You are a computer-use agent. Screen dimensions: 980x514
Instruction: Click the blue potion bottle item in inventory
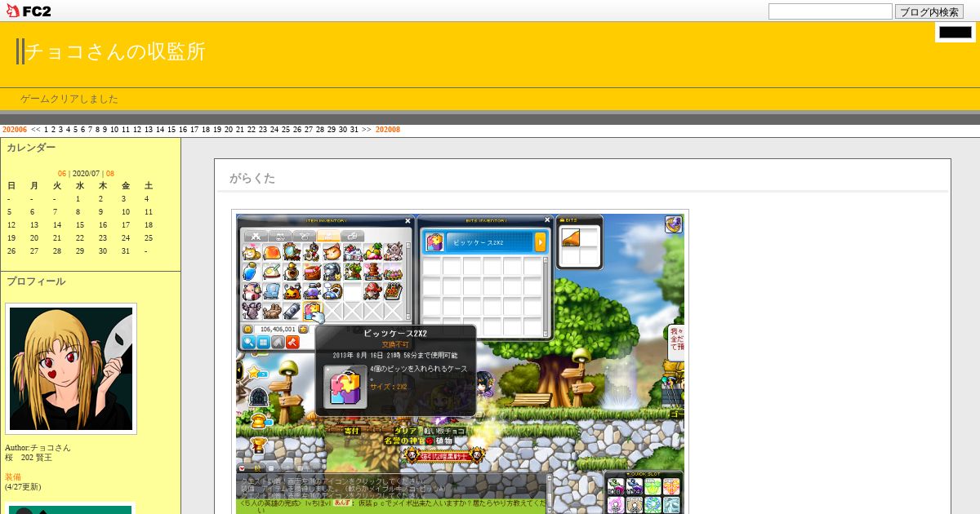click(252, 272)
